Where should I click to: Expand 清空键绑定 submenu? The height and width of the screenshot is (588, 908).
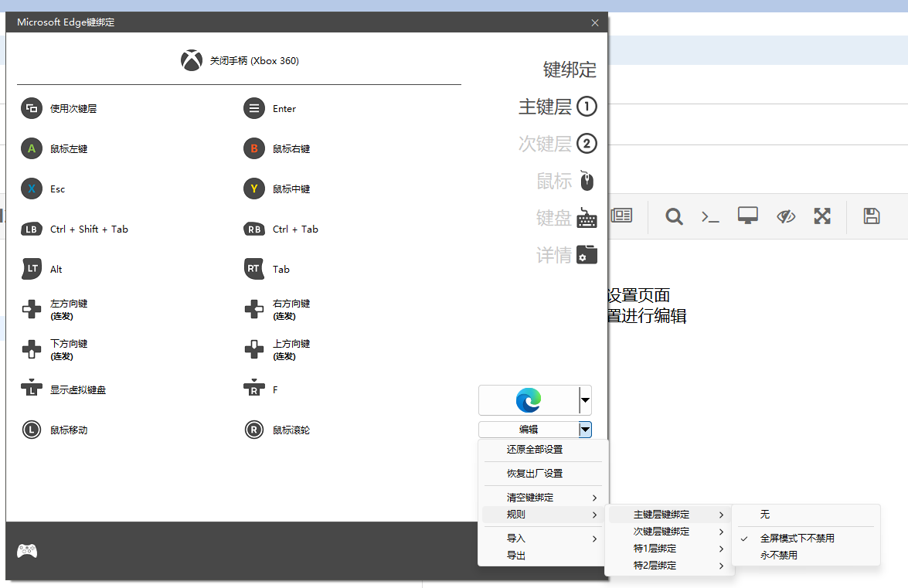543,497
